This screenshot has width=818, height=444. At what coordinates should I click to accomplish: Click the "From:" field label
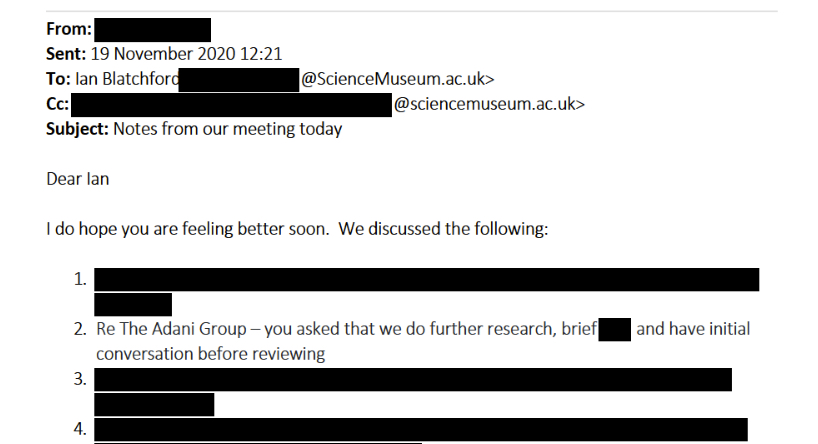tap(68, 30)
